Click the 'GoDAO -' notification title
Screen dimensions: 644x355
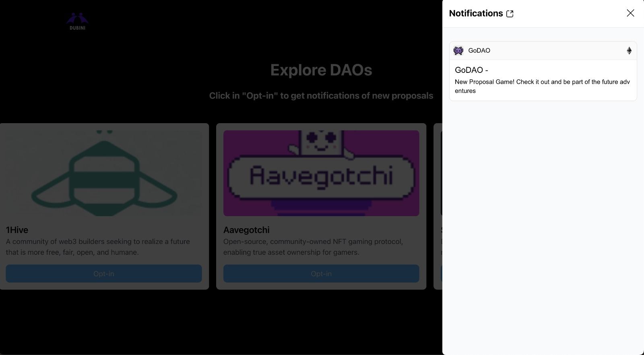pyautogui.click(x=471, y=70)
